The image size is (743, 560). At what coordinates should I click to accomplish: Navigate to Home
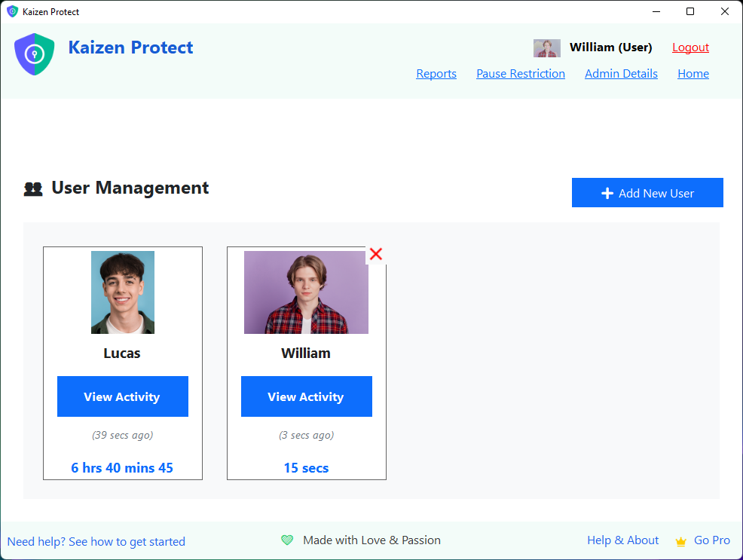[693, 73]
